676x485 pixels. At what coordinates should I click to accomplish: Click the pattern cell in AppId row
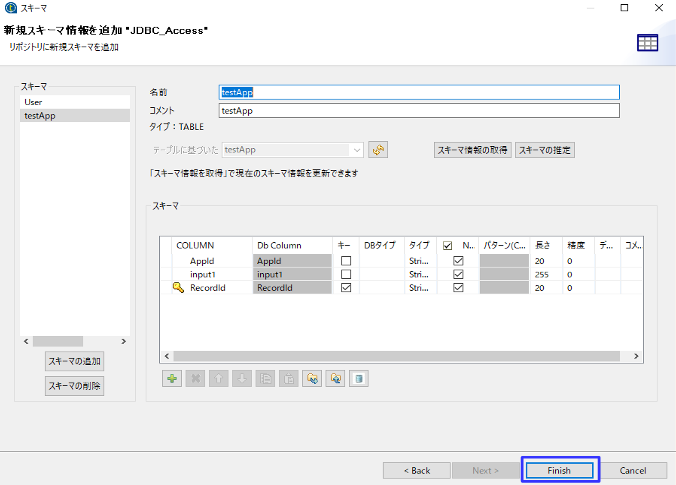point(504,261)
